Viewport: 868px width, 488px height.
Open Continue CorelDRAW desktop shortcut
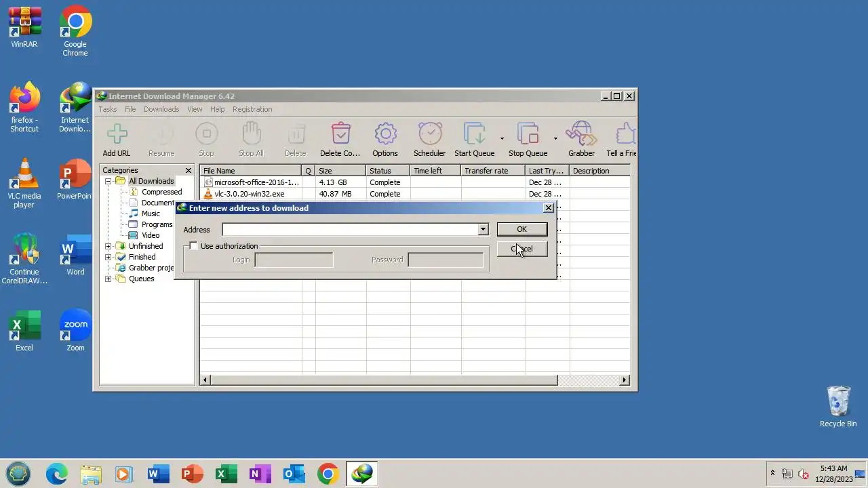click(x=24, y=259)
